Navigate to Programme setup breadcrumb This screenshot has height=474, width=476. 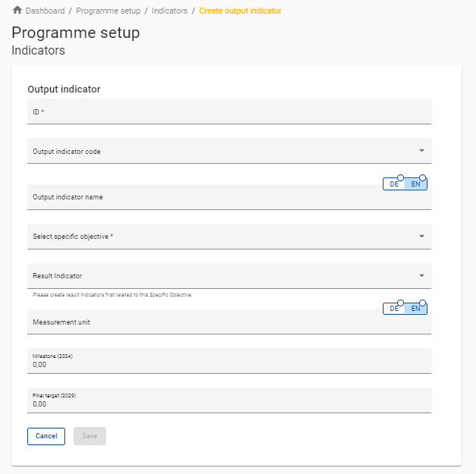click(x=108, y=11)
